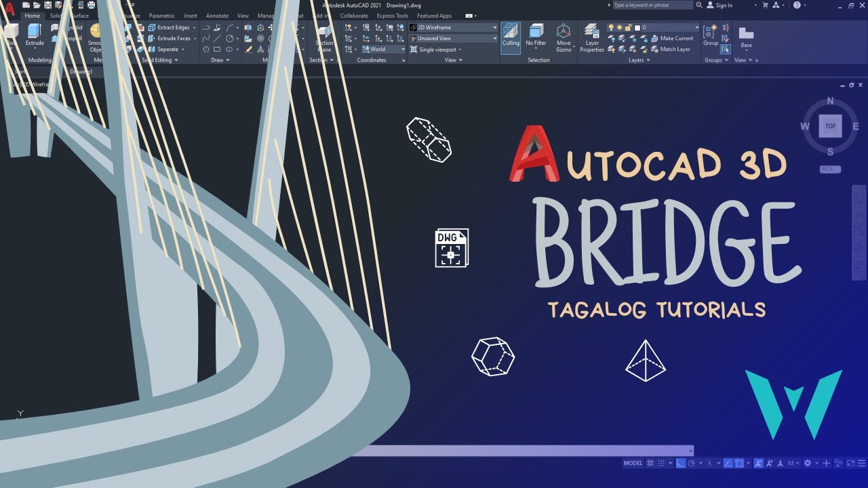Switch to the Annotate ribbon tab

click(x=217, y=16)
